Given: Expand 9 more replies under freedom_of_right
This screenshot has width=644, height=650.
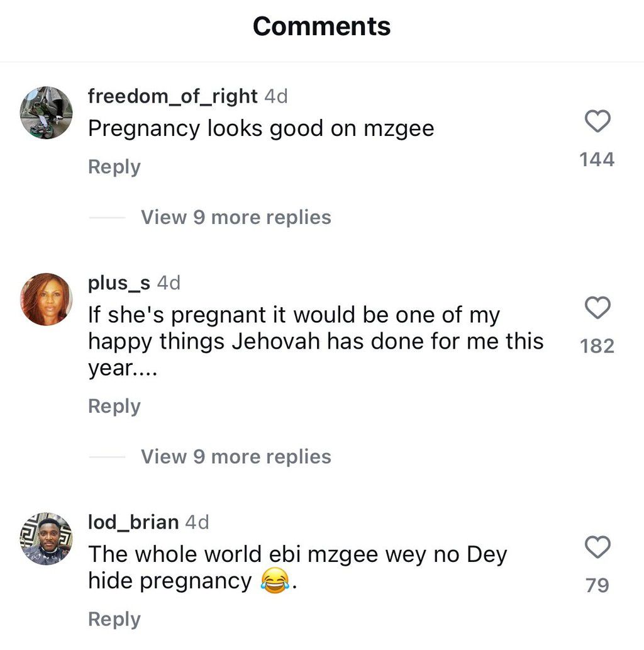Looking at the screenshot, I should click(x=235, y=217).
